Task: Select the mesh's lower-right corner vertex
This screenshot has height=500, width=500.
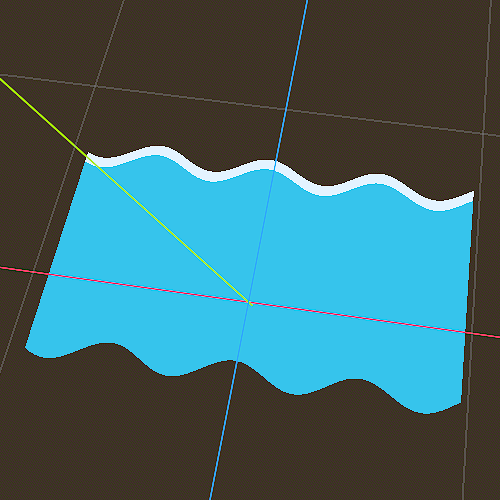Action: 461,403
